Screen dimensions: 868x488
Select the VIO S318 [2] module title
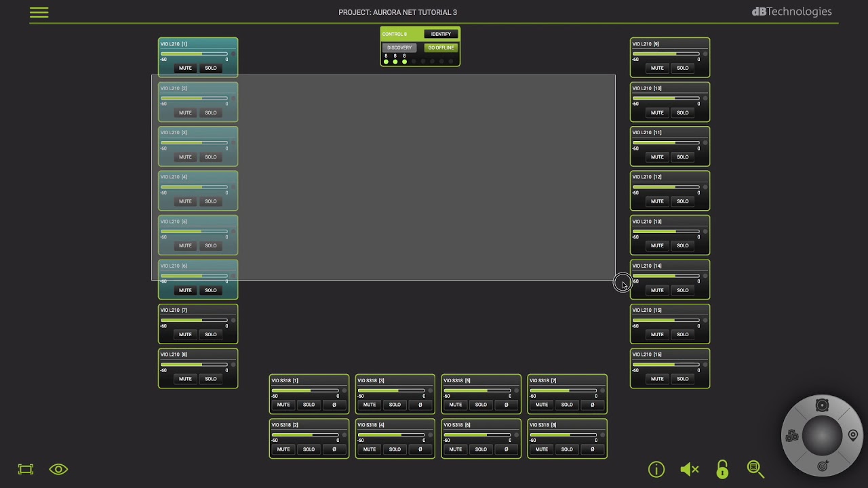285,425
